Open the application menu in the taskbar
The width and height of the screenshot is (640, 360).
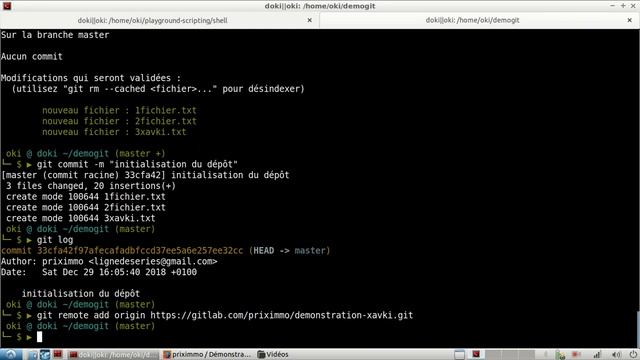[x=11, y=354]
